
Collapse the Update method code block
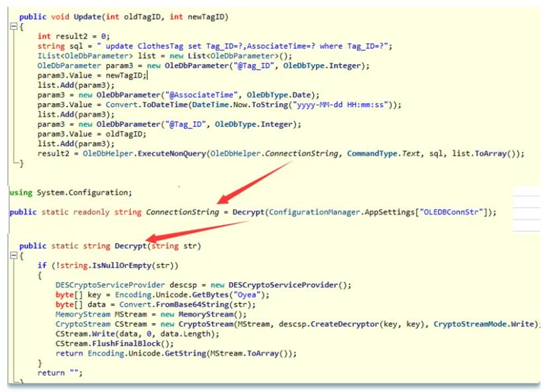[13, 26]
